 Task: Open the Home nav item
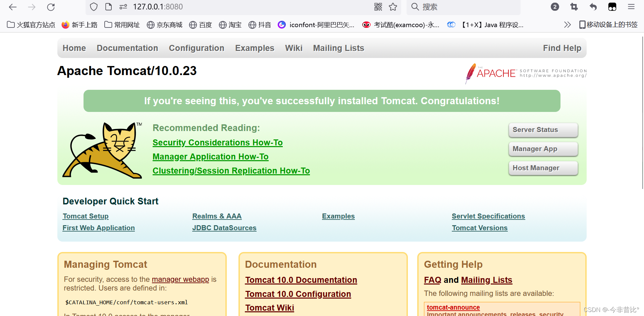74,48
